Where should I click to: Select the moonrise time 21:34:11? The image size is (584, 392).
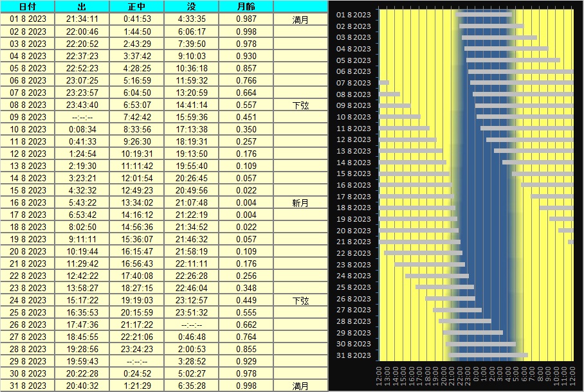coord(82,19)
